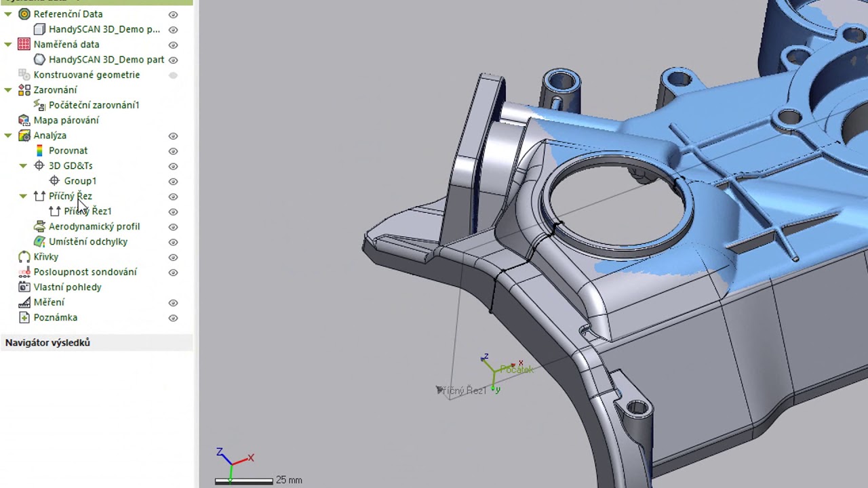868x488 pixels.
Task: Select Počáteční zarovnání1 in the tree
Action: coord(94,105)
